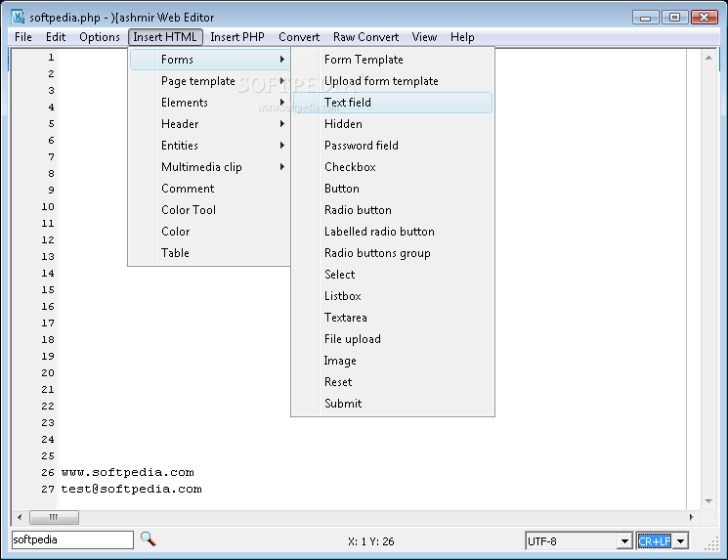This screenshot has height=560, width=728.
Task: Click the horizontal scrollbar left arrow
Action: [20, 517]
